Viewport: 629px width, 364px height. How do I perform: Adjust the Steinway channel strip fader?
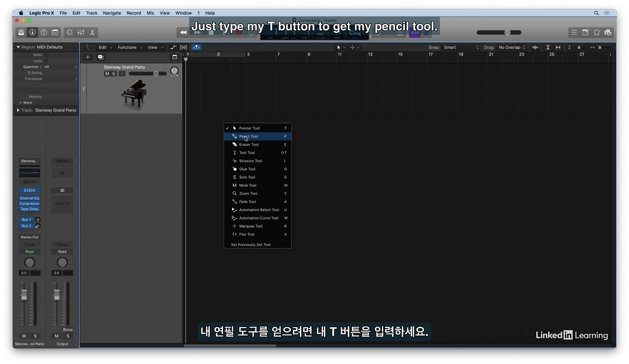click(x=24, y=295)
